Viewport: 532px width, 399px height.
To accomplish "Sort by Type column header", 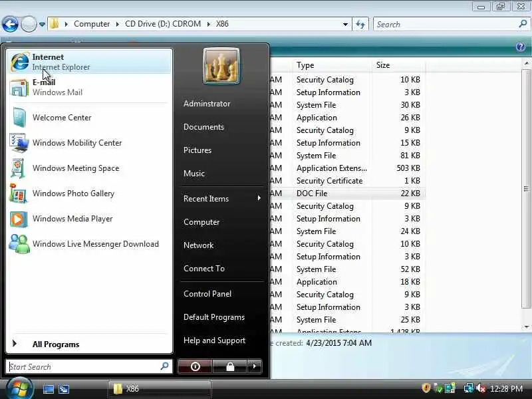I will pos(331,65).
